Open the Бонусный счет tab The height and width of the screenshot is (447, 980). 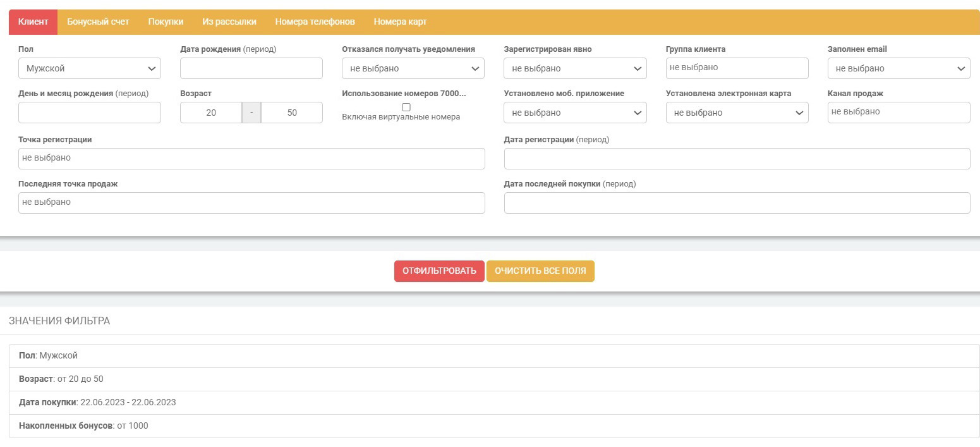98,21
